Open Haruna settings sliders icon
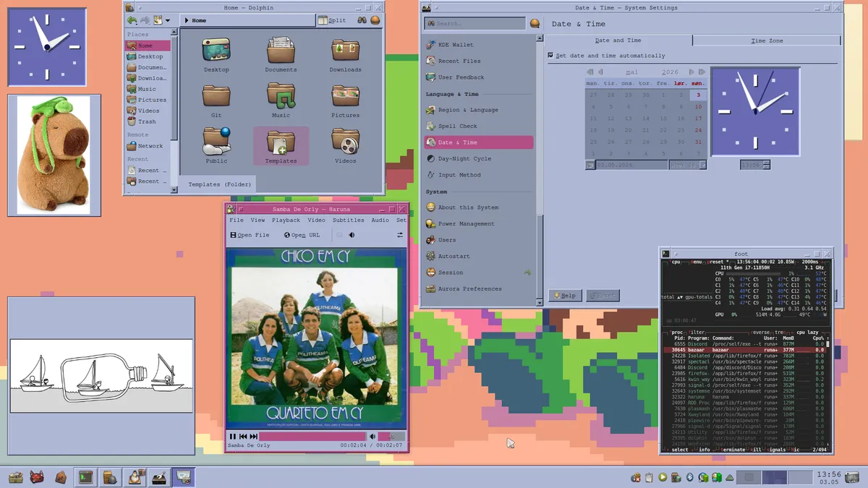The width and height of the screenshot is (868, 488). (x=400, y=235)
